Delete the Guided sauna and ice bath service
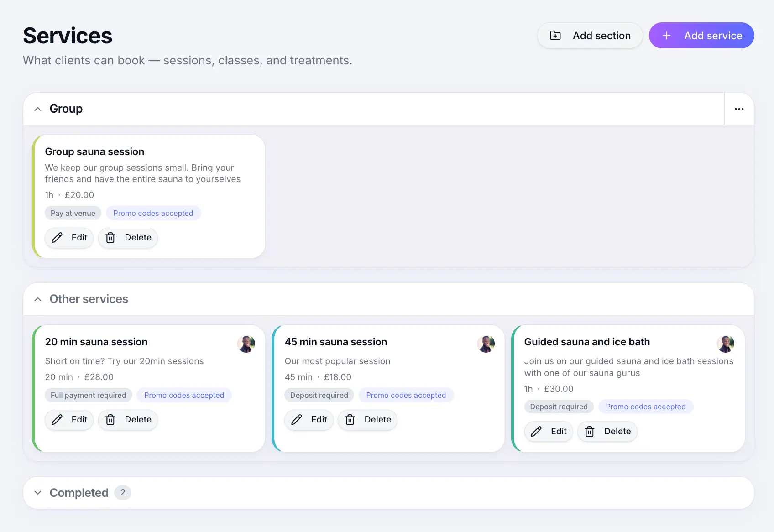 pyautogui.click(x=607, y=432)
